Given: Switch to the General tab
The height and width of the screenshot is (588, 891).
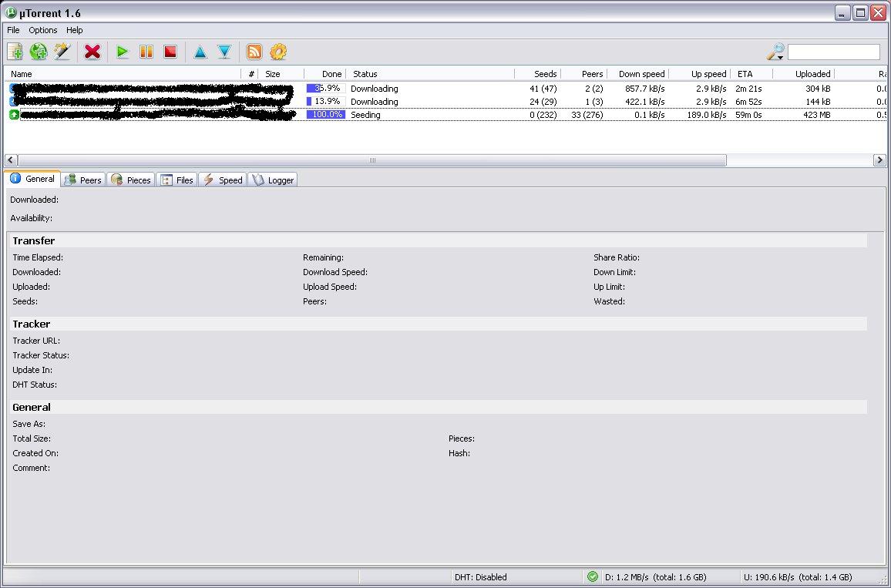Looking at the screenshot, I should click(32, 179).
